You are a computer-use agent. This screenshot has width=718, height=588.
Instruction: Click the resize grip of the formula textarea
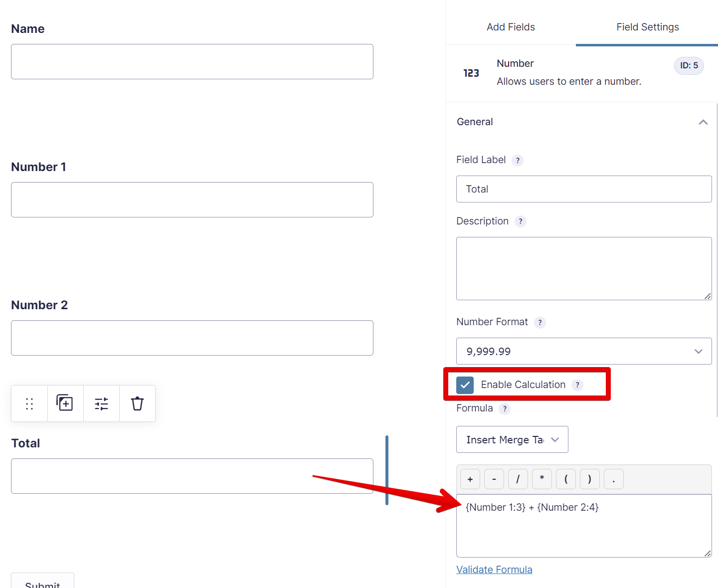[x=708, y=554]
